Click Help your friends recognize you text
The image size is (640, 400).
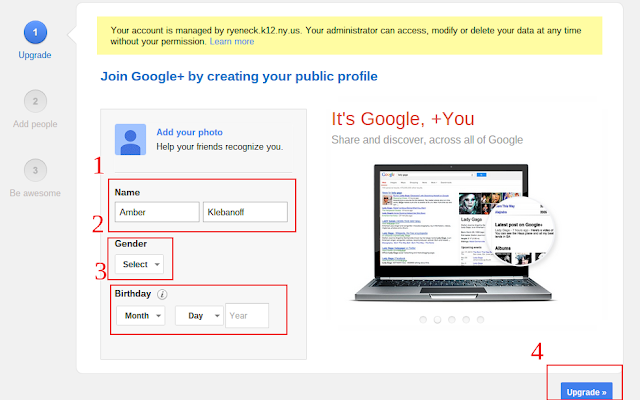220,147
